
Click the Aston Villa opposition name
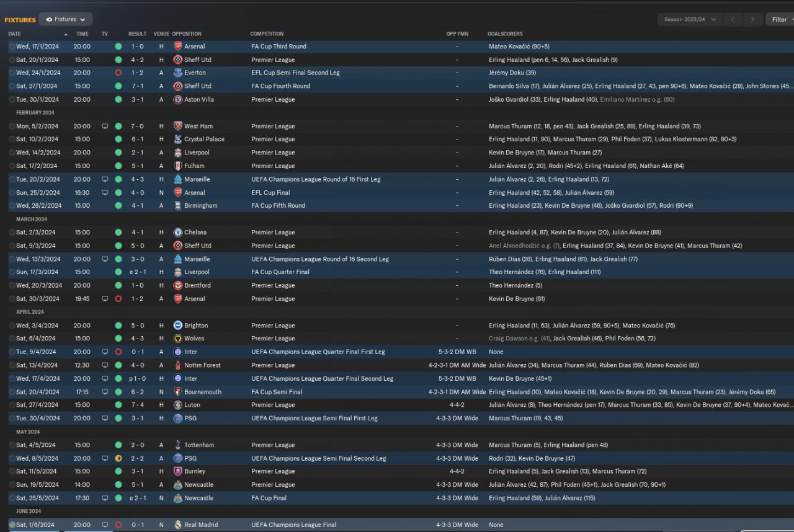[200, 100]
